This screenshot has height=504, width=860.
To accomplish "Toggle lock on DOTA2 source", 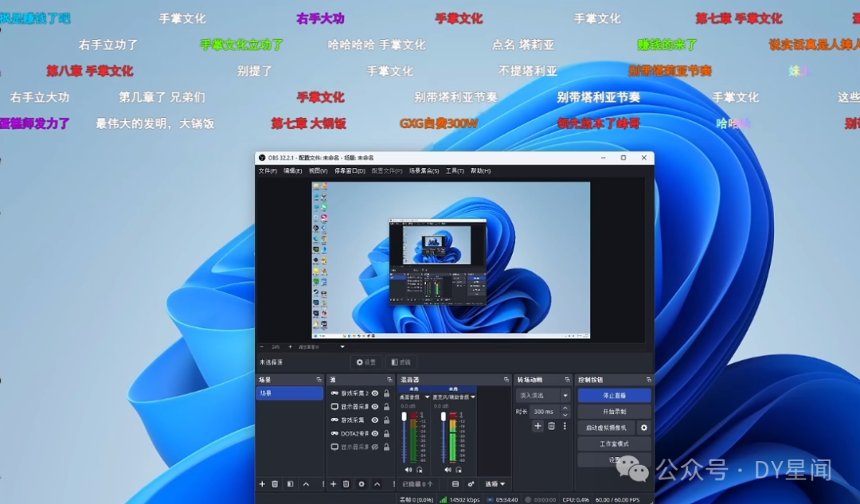I will coord(387,433).
